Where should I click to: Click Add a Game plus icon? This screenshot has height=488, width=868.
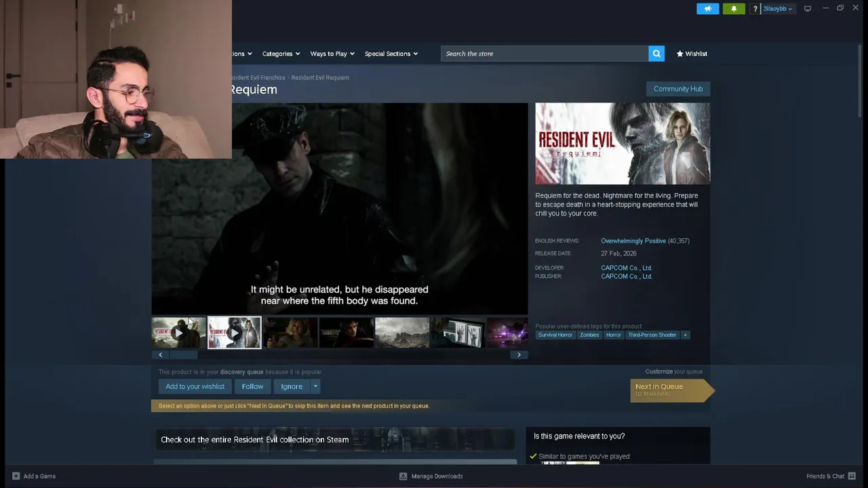click(16, 476)
